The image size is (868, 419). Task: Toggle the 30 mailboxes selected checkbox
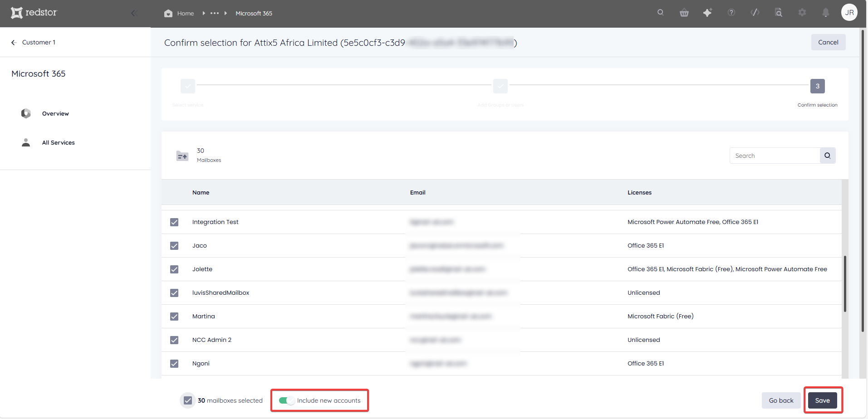pos(188,400)
